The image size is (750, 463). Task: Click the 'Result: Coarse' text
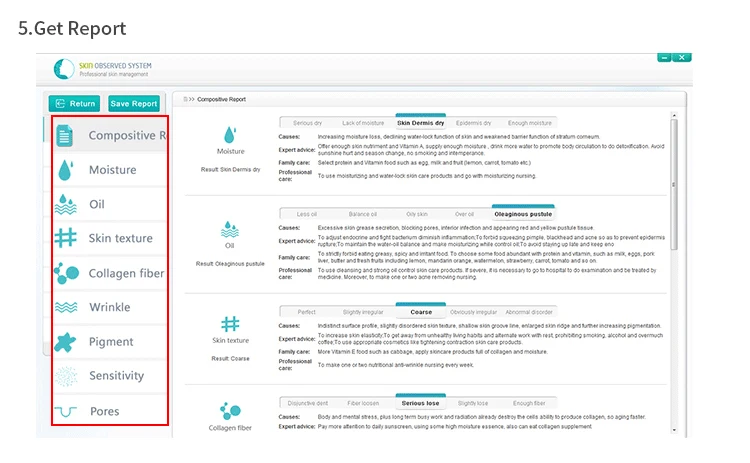pyautogui.click(x=231, y=358)
